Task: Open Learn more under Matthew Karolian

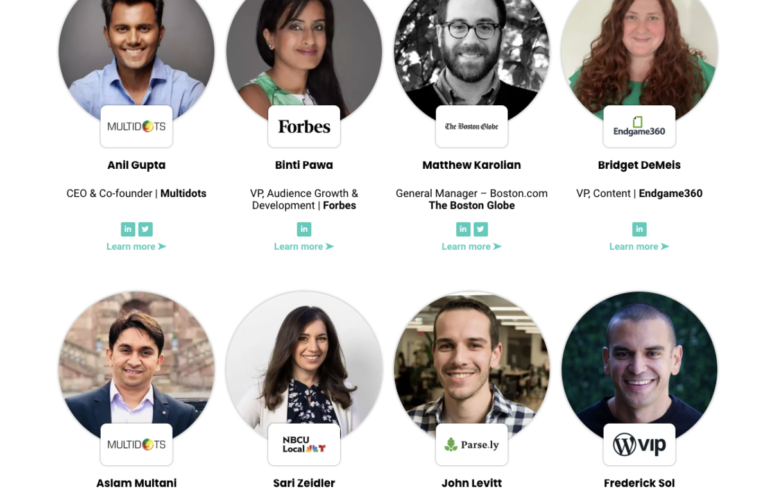Action: 472,247
